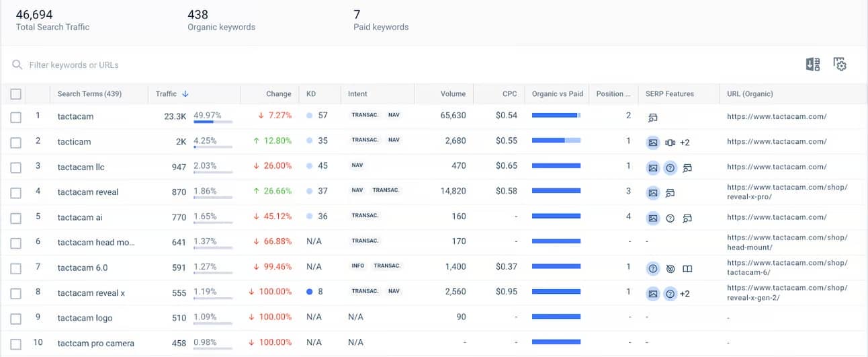Click the export to Excel icon

(x=812, y=65)
